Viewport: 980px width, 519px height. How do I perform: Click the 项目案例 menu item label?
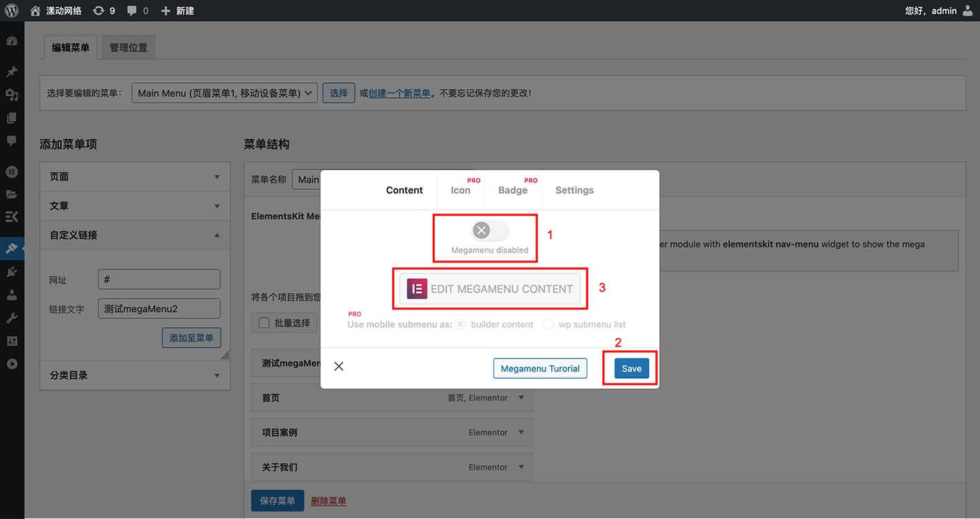pos(280,433)
